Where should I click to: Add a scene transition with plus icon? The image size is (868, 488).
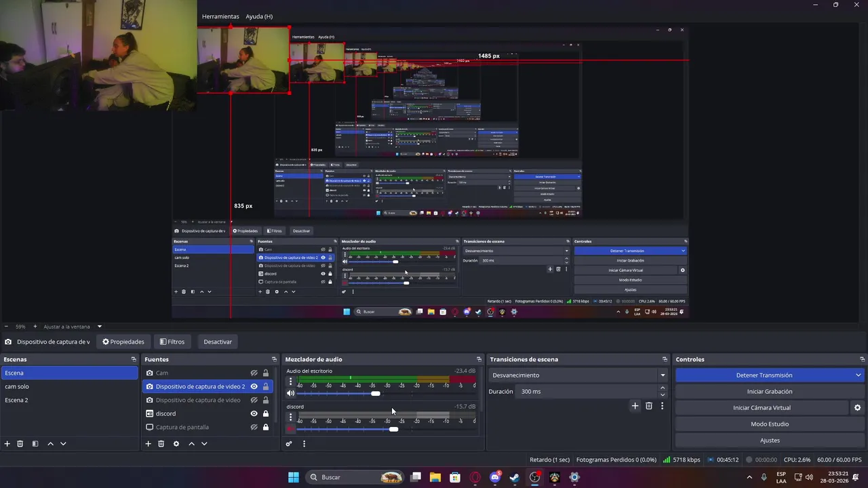pyautogui.click(x=635, y=406)
